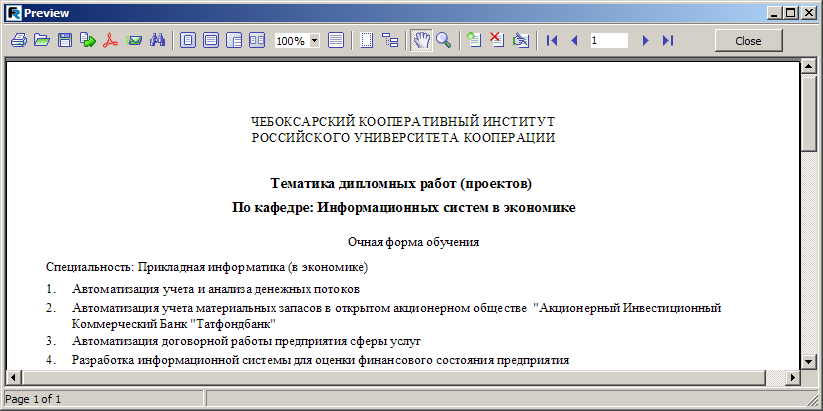Click the vertical scrollbar thumb
This screenshot has height=411, width=823.
pyautogui.click(x=808, y=113)
